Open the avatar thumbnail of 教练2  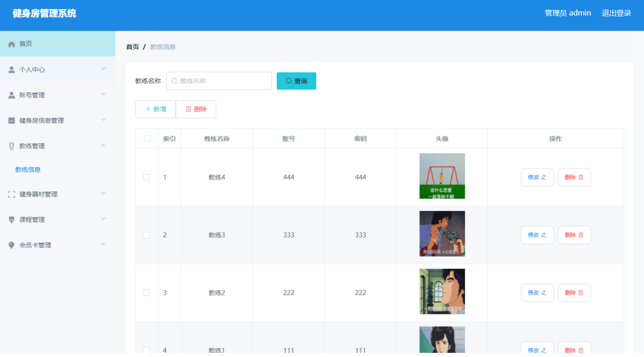(442, 292)
